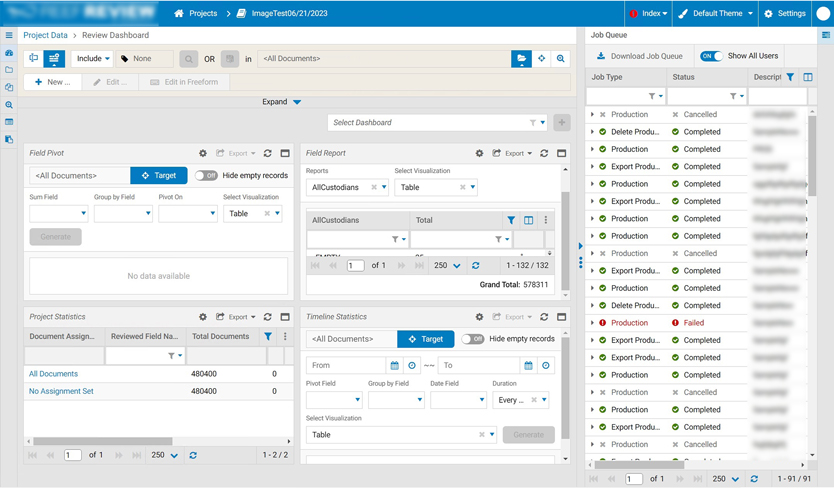Click the Download Job Queue button
This screenshot has height=488, width=834.
[639, 57]
